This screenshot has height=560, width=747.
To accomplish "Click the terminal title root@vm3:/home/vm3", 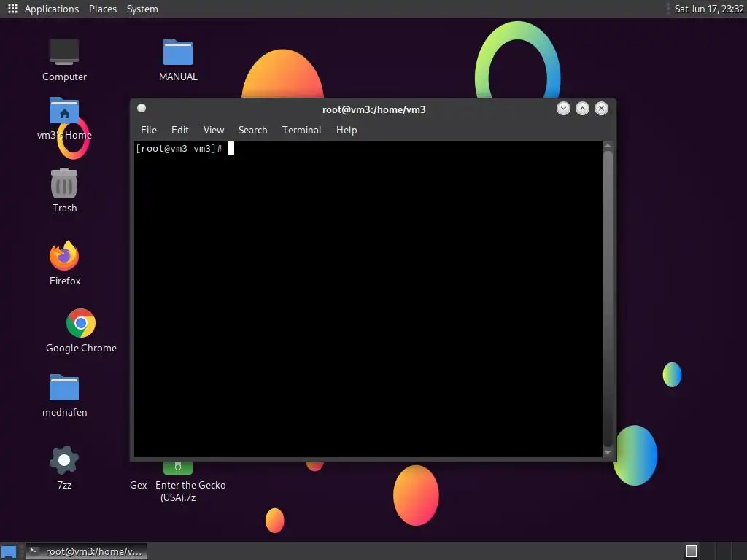I will [374, 109].
